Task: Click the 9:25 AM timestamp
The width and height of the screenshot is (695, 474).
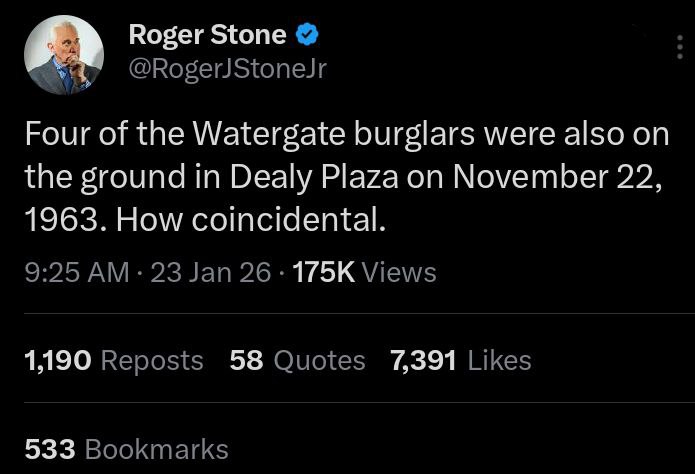Action: [x=75, y=272]
